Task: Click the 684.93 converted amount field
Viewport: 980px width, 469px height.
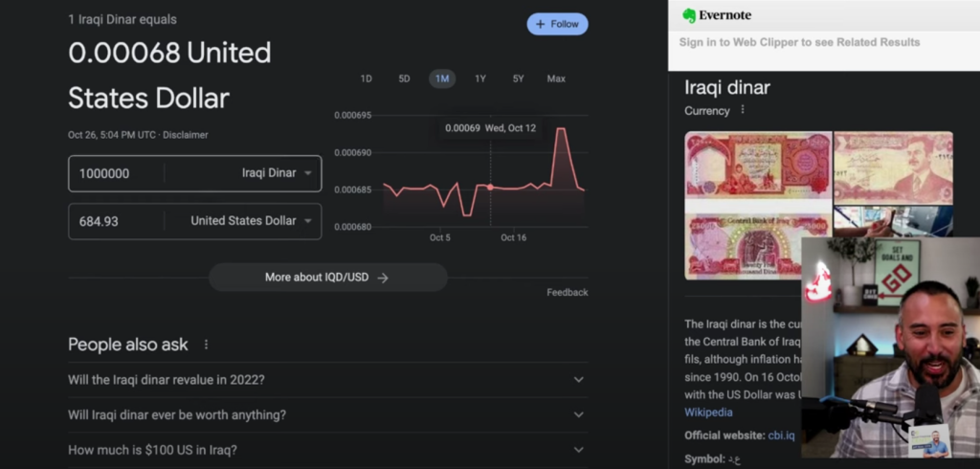Action: pyautogui.click(x=117, y=221)
